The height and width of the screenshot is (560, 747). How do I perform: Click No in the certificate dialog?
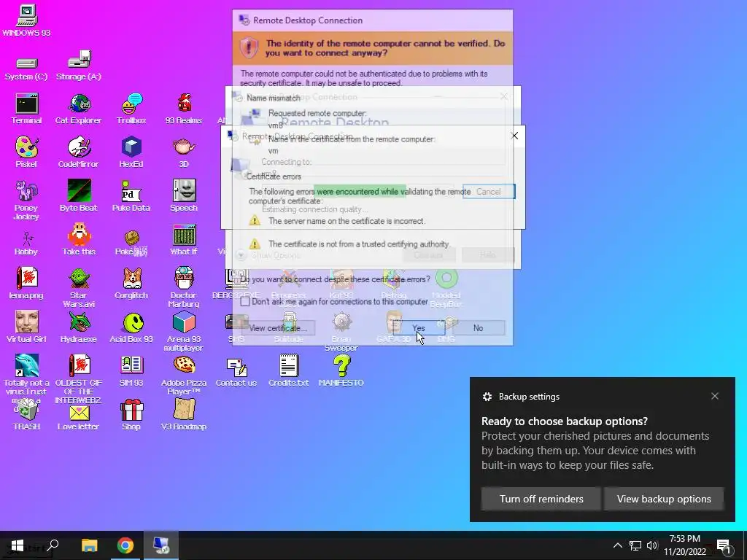[x=479, y=327]
